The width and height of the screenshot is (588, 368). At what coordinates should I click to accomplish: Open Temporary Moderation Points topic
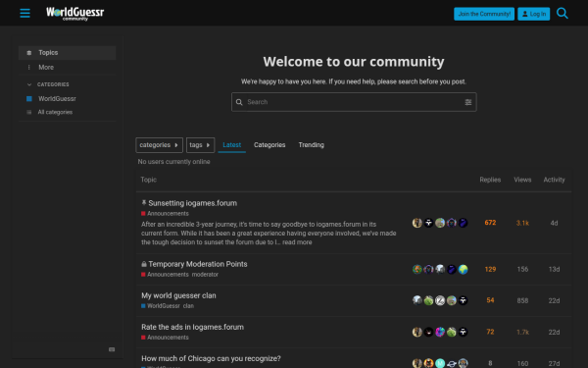point(198,264)
